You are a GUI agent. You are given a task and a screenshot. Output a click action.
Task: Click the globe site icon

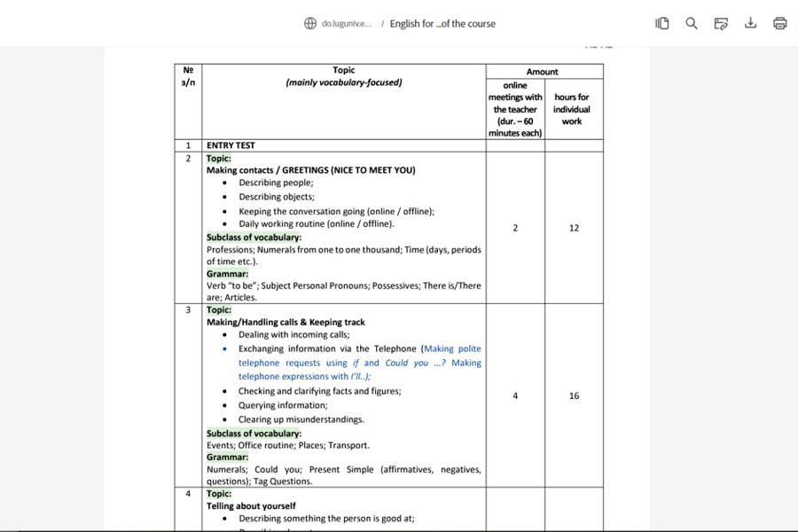[310, 24]
